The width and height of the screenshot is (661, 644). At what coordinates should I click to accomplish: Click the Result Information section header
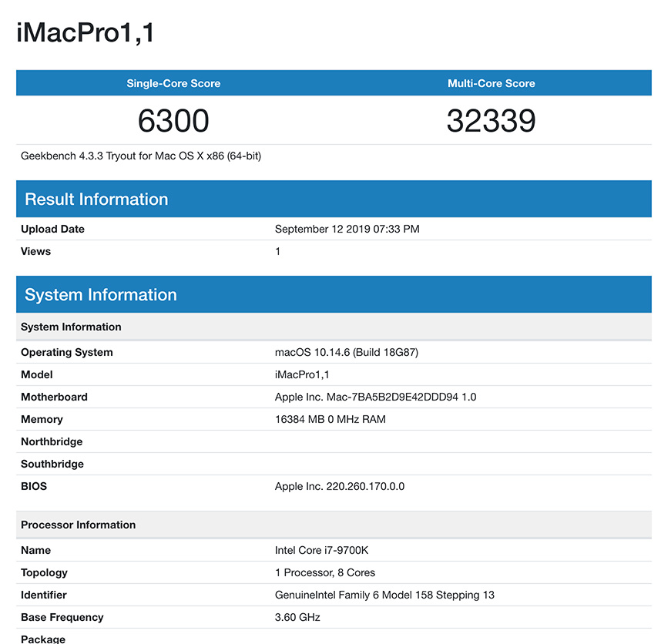click(96, 199)
